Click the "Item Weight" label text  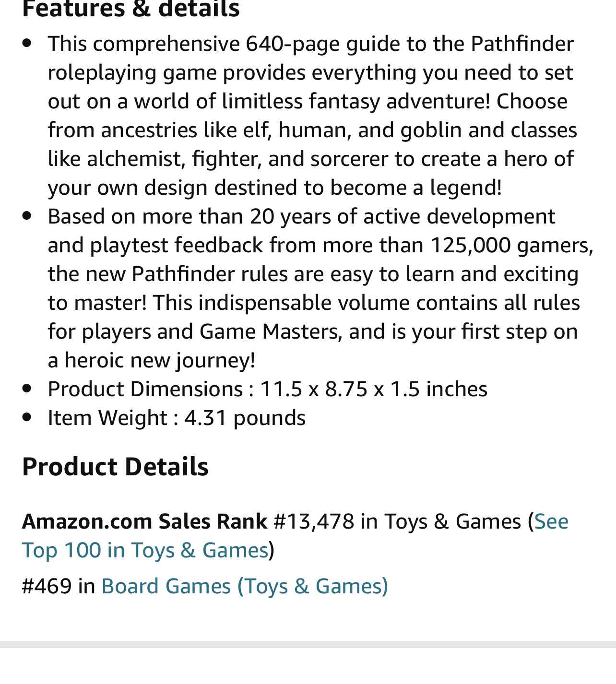point(107,418)
